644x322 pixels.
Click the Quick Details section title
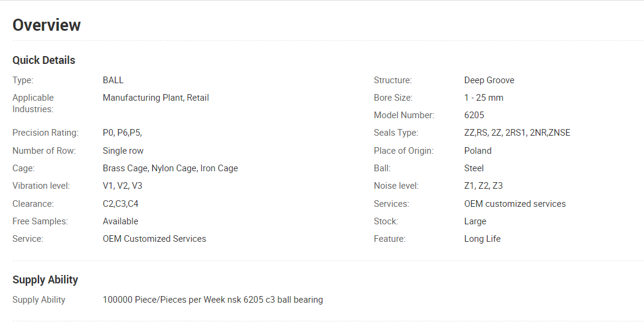click(44, 60)
